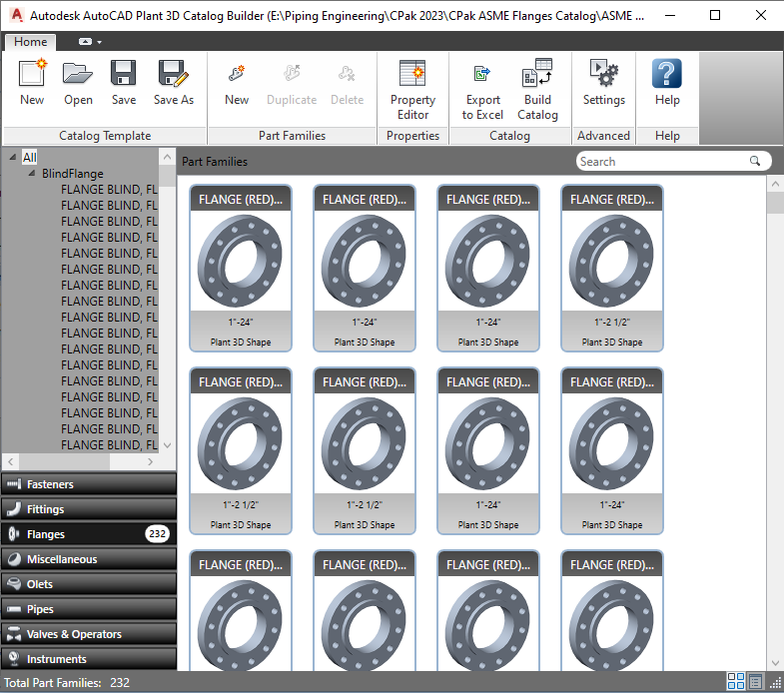Tree horizontal scroll right arrow
Viewport: 784px width, 693px height.
click(x=150, y=461)
